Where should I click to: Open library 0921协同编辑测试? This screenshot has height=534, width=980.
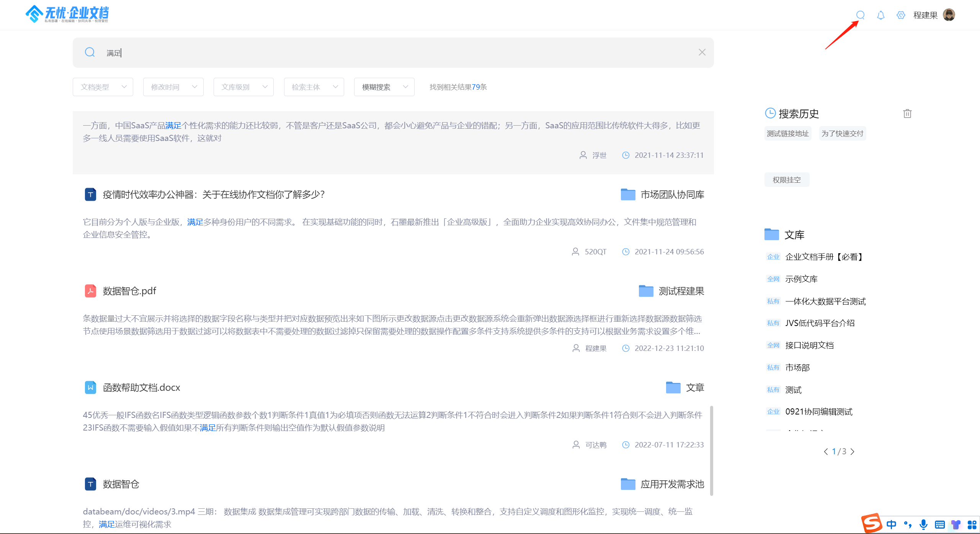(819, 411)
